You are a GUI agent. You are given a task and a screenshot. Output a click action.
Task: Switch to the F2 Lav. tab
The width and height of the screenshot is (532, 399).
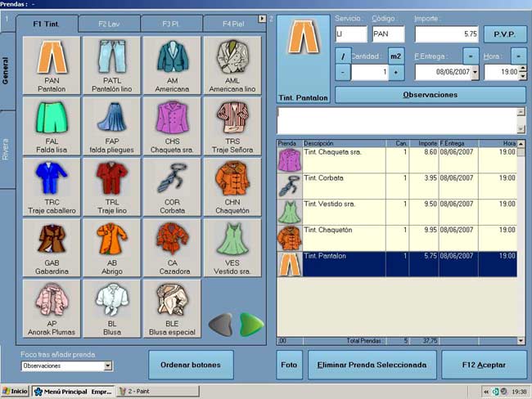(x=109, y=25)
